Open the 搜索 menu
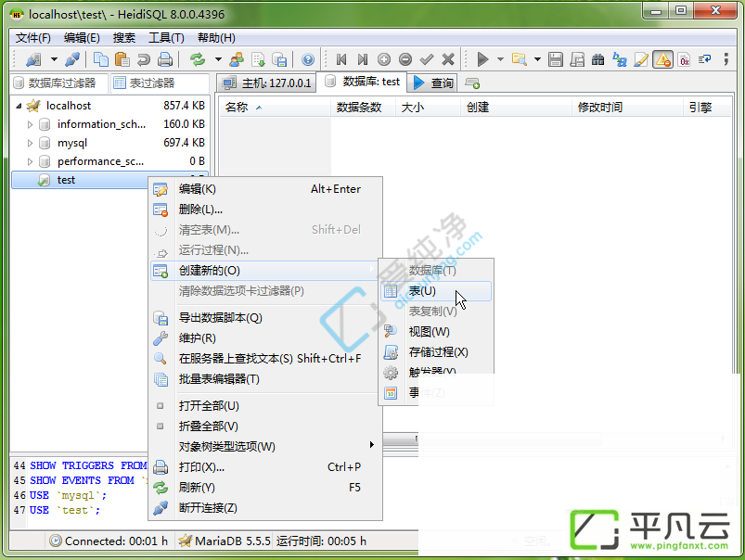The height and width of the screenshot is (560, 745). pyautogui.click(x=124, y=37)
